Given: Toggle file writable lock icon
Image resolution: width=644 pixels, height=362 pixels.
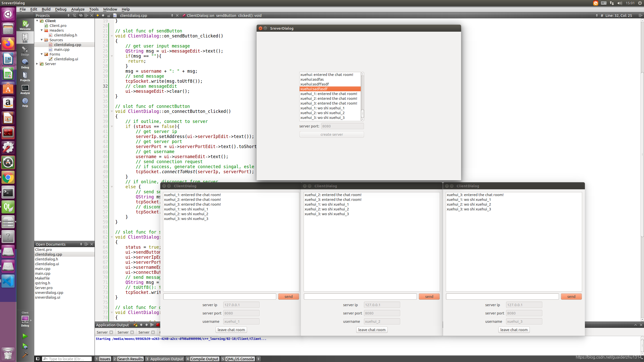Looking at the screenshot, I should [x=109, y=15].
